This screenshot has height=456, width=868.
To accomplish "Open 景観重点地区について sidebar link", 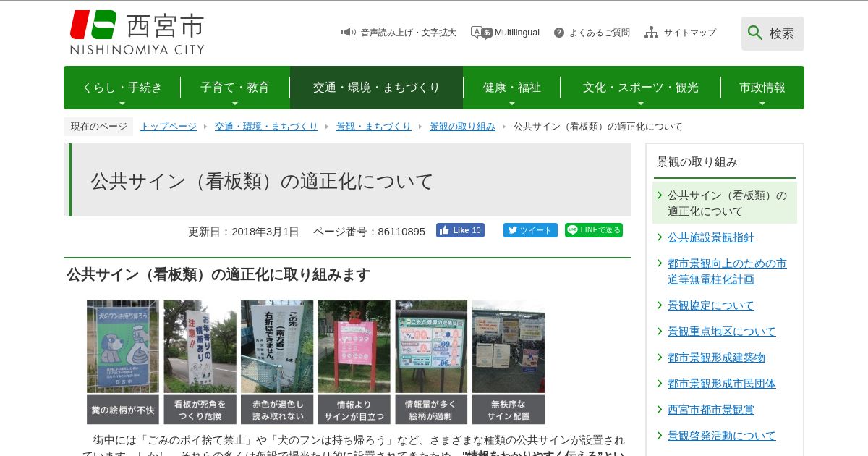I will (x=722, y=332).
